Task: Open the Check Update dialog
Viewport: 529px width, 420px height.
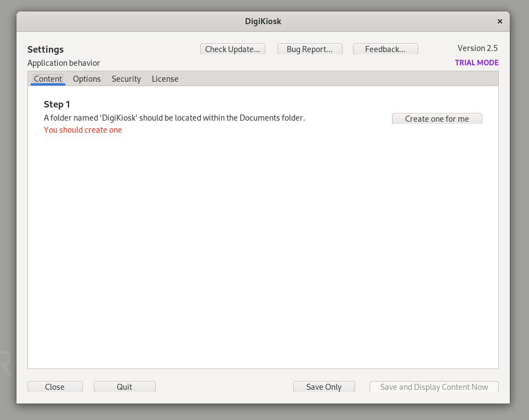Action: 232,49
